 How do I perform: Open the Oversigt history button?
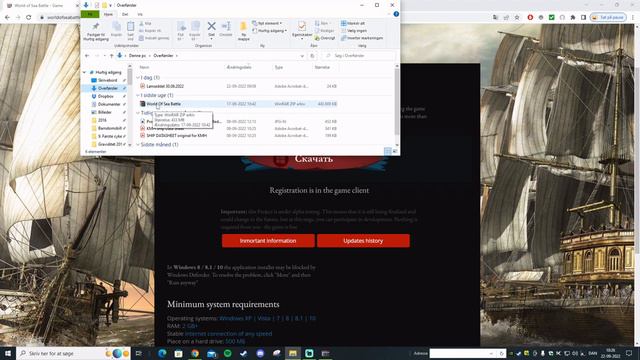[325, 38]
